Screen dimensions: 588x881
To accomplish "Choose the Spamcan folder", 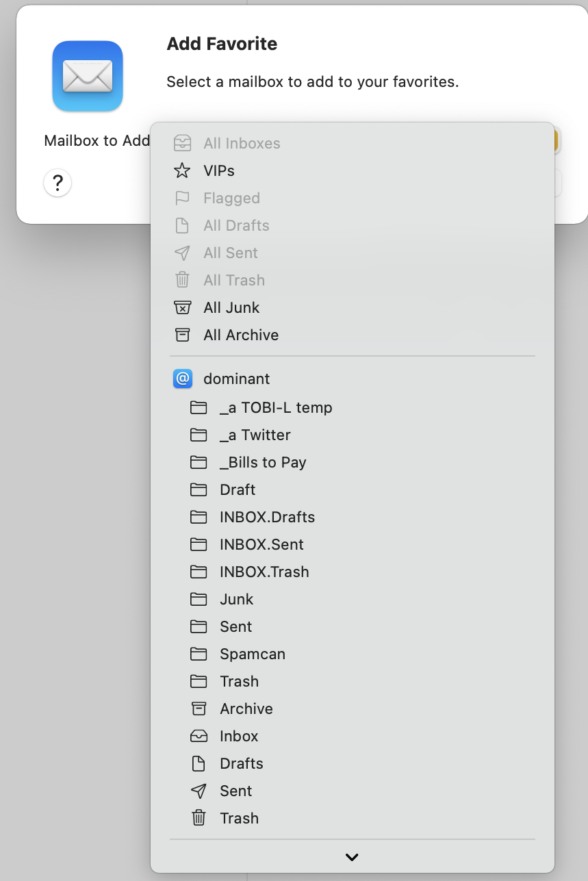I will click(x=252, y=654).
